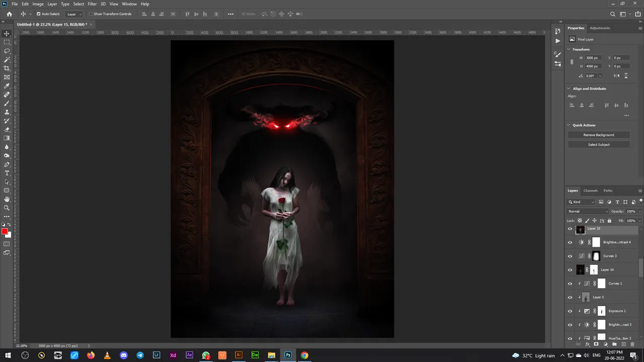
Task: Select the Eraser tool
Action: tap(7, 130)
